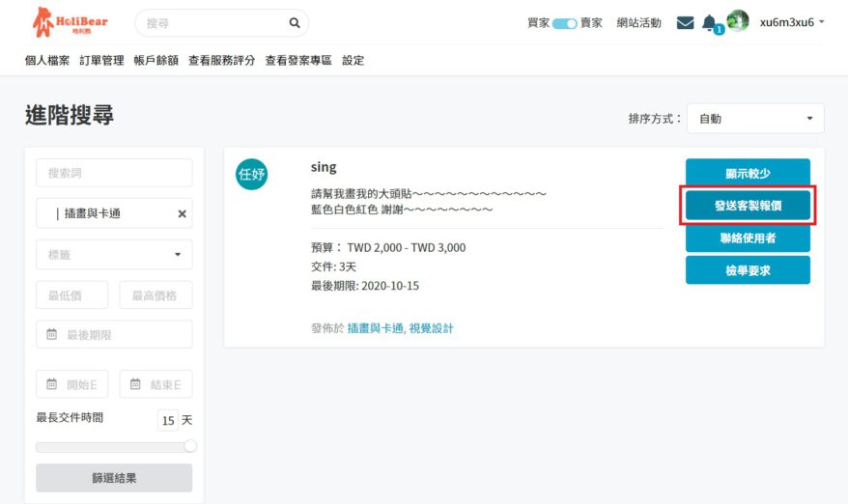Viewport: 848px width, 504px height.
Task: Clear the 插畫與卡通 category filter
Action: pos(183,214)
